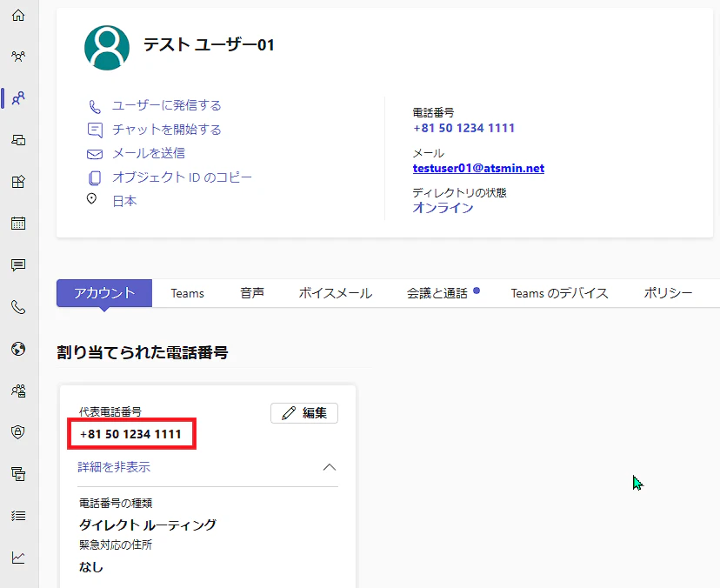720x588 pixels.
Task: Open the Meetings calendar sidebar icon
Action: pos(18,224)
